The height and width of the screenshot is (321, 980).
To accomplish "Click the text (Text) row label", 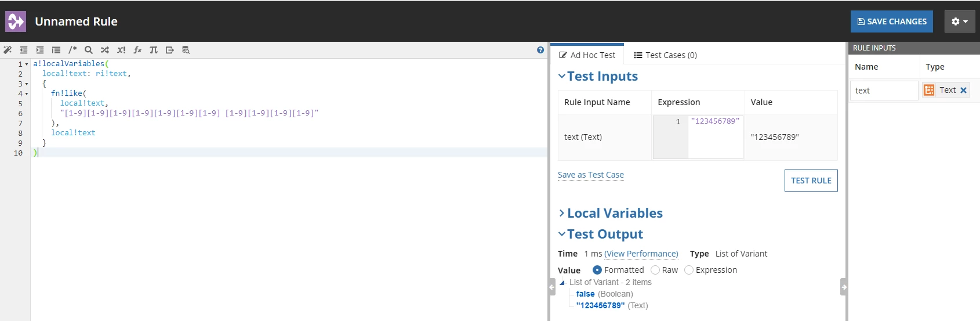I will click(583, 137).
